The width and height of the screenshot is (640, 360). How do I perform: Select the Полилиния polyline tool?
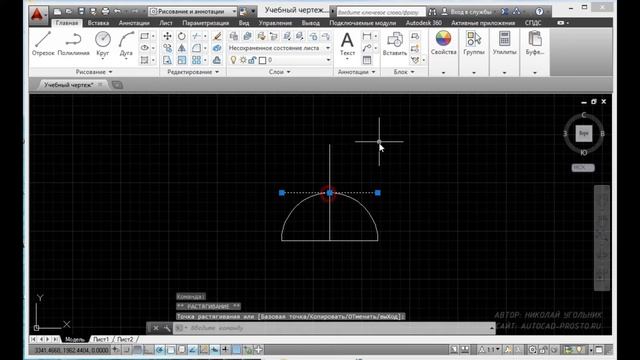pos(73,44)
